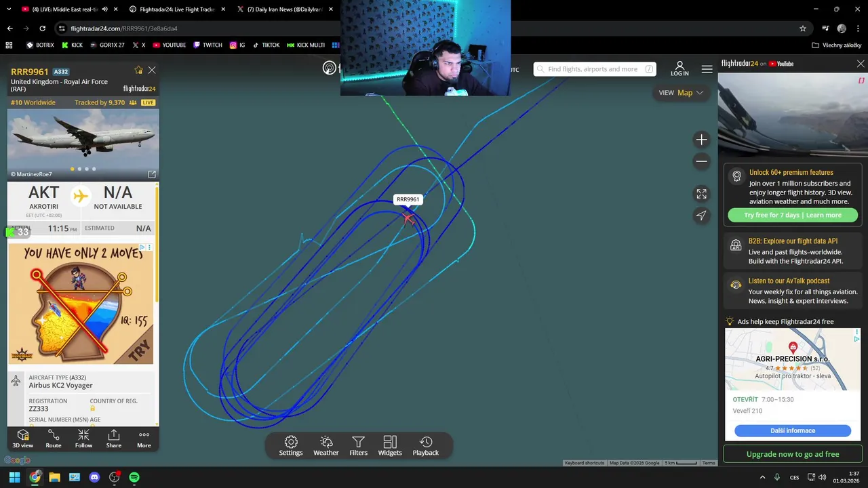This screenshot has height=488, width=868.
Task: Click the flight search input field
Action: (595, 69)
